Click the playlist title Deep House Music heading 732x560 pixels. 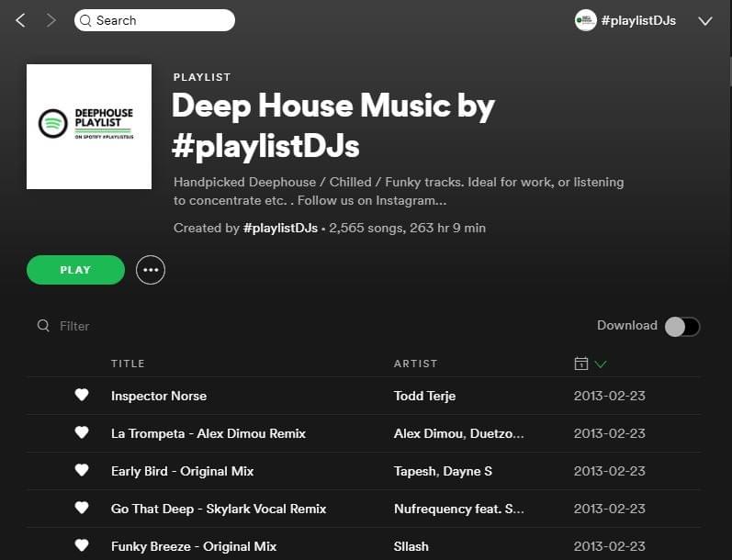click(333, 126)
